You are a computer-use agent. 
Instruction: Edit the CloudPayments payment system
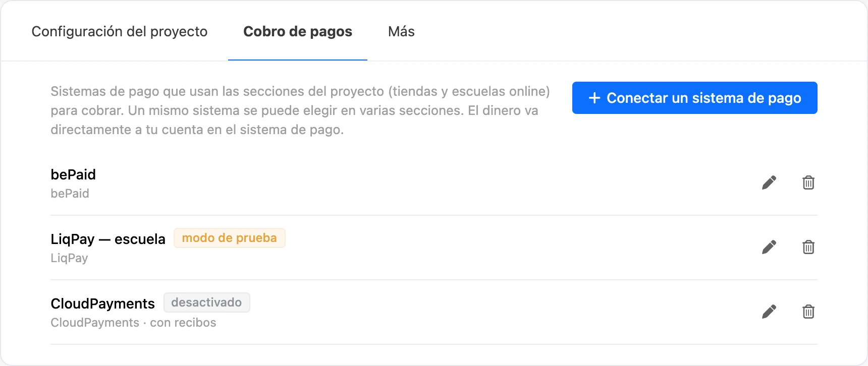click(x=769, y=312)
